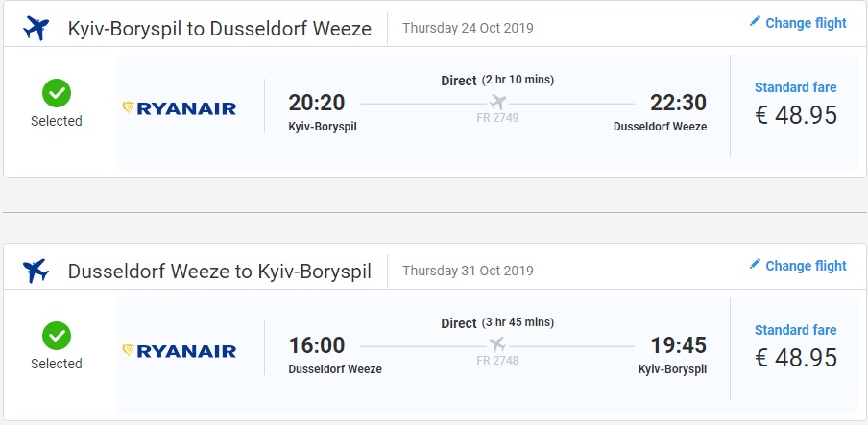Click the pencil icon for return Change flight
Screen dimensions: 868x425
click(755, 265)
